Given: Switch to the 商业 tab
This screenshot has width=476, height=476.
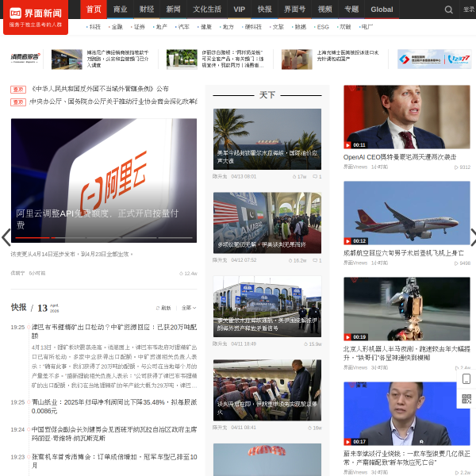Looking at the screenshot, I should (121, 10).
